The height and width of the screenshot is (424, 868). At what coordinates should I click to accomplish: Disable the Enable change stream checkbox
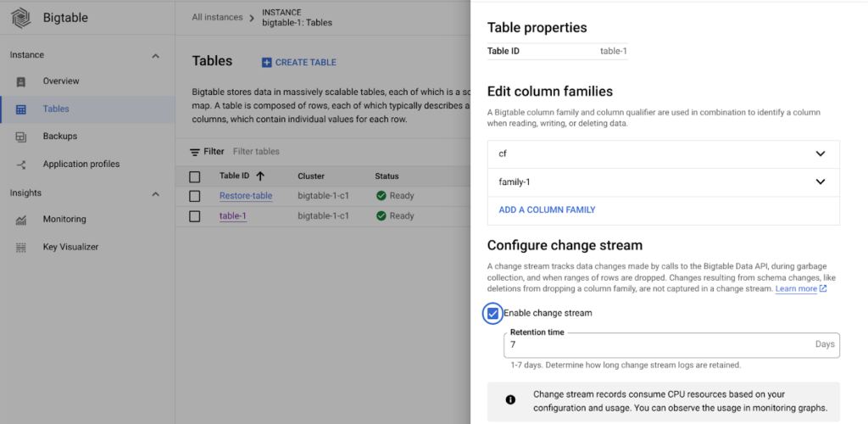pos(492,314)
